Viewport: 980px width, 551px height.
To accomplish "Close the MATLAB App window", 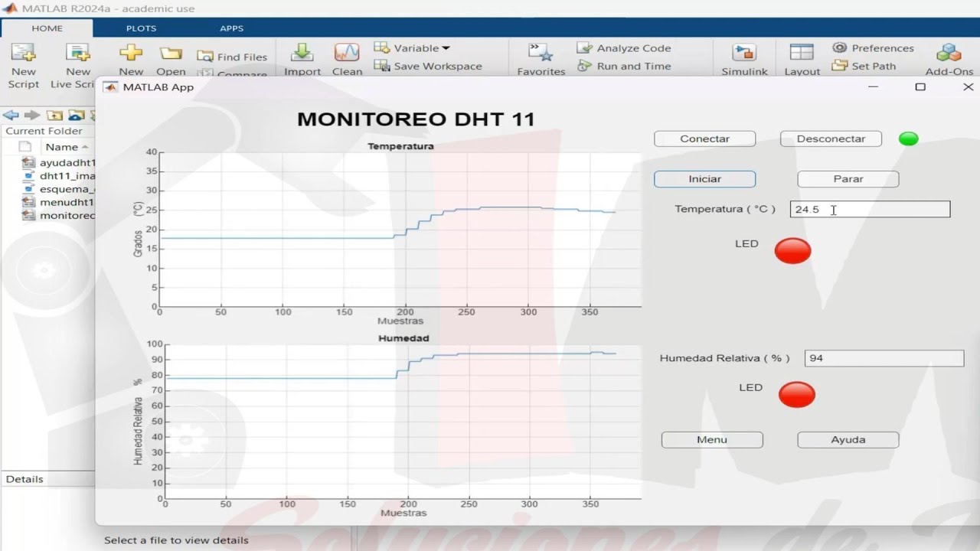I will pos(968,87).
